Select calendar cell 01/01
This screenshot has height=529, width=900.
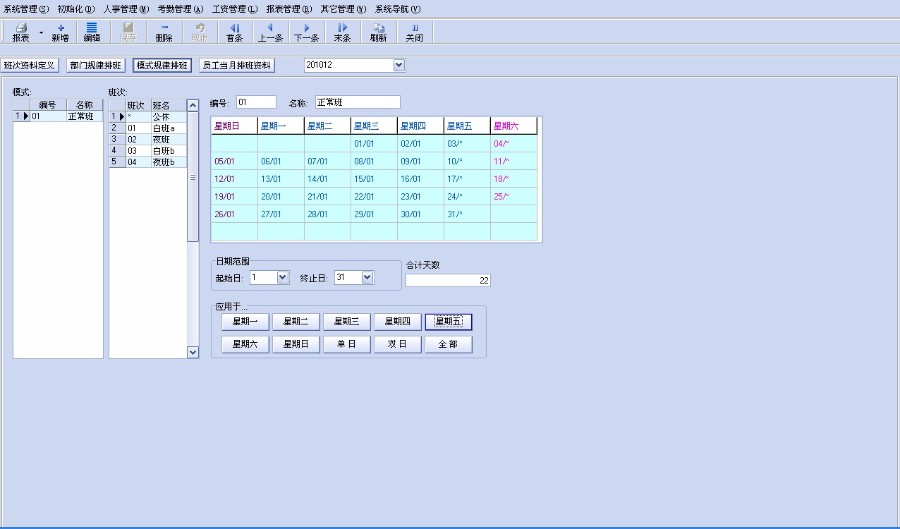pyautogui.click(x=374, y=143)
